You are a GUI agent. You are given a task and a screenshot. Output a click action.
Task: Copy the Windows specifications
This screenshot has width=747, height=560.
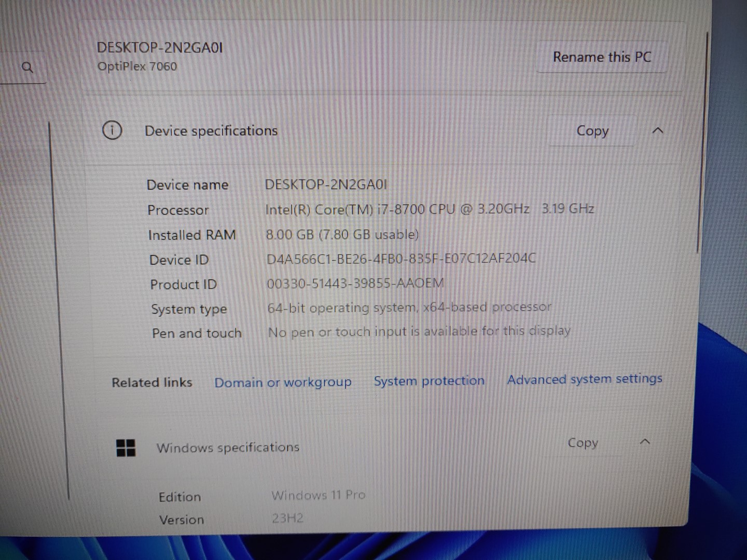click(583, 443)
